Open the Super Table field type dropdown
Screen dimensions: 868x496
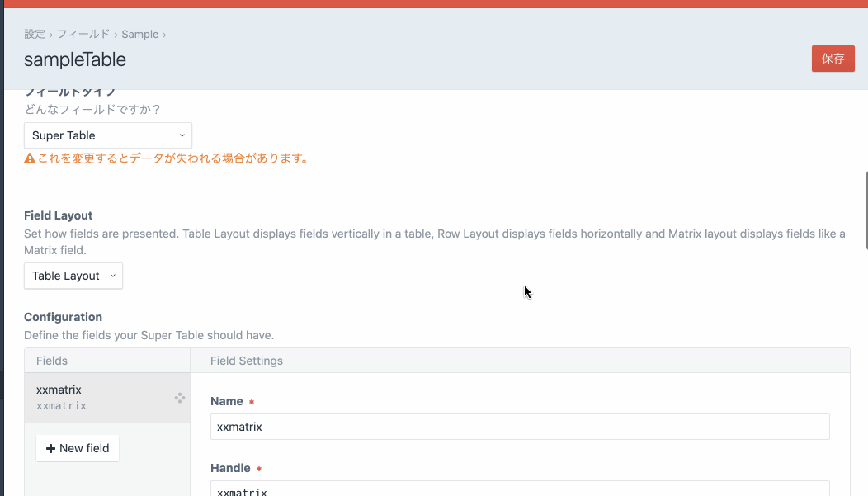(107, 135)
